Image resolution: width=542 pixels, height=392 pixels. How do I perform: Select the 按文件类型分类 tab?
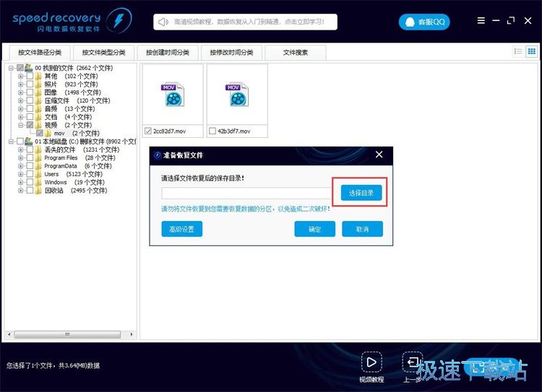103,53
